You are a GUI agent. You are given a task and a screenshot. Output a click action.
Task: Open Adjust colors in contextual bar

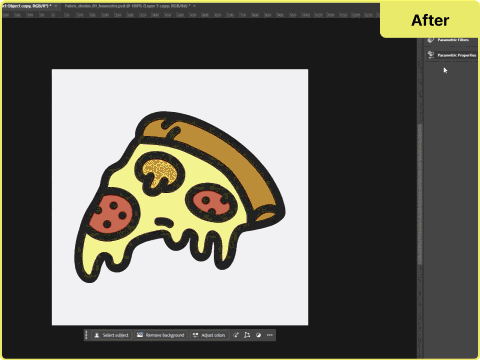(x=209, y=335)
